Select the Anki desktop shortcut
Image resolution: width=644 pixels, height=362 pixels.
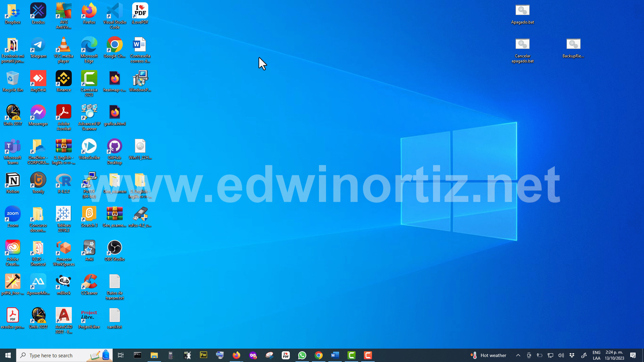(x=89, y=251)
